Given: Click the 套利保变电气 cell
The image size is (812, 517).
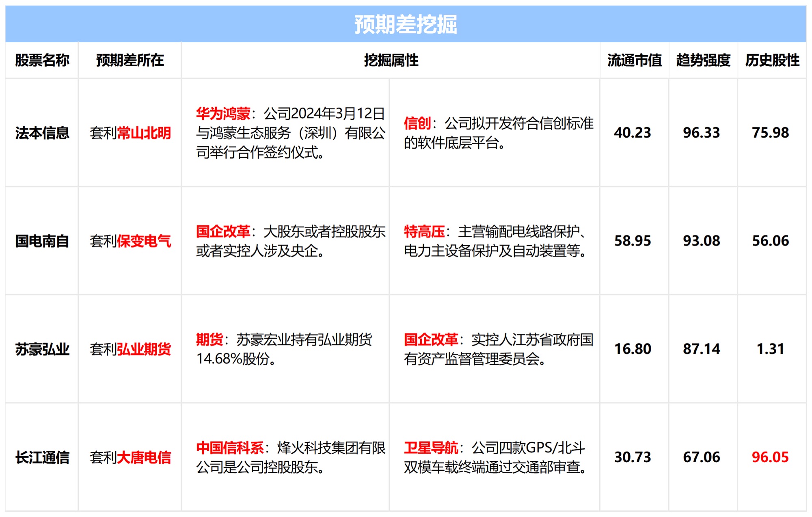Looking at the screenshot, I should pos(130,241).
